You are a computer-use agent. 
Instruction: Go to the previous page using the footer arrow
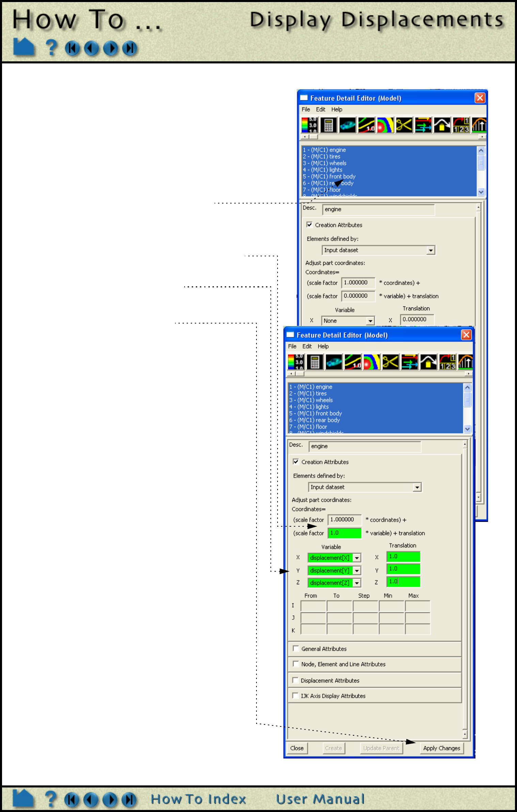[91, 800]
